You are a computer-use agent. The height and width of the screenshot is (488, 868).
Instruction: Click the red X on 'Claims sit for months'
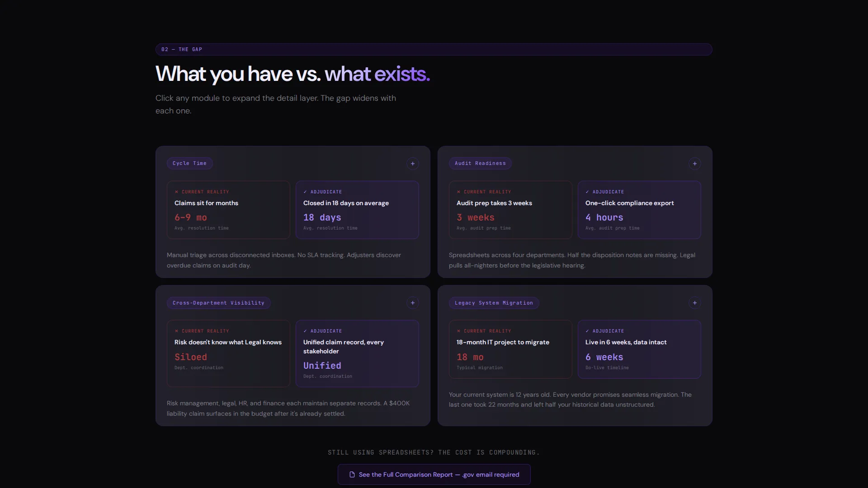point(176,192)
